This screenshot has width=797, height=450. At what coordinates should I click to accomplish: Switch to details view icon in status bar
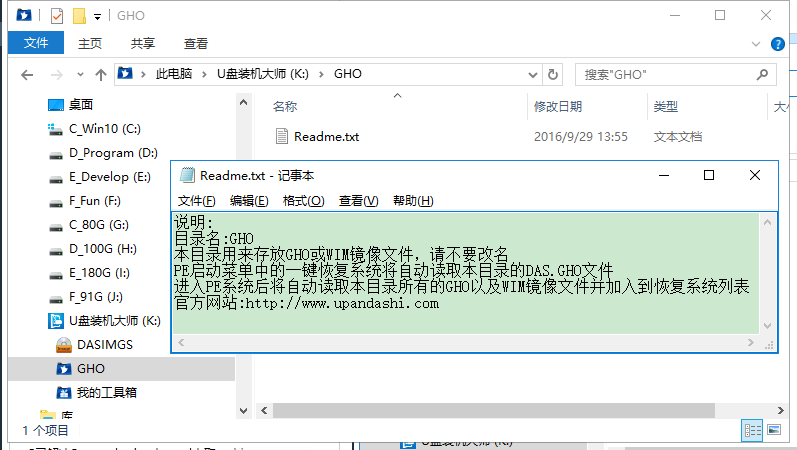[752, 431]
